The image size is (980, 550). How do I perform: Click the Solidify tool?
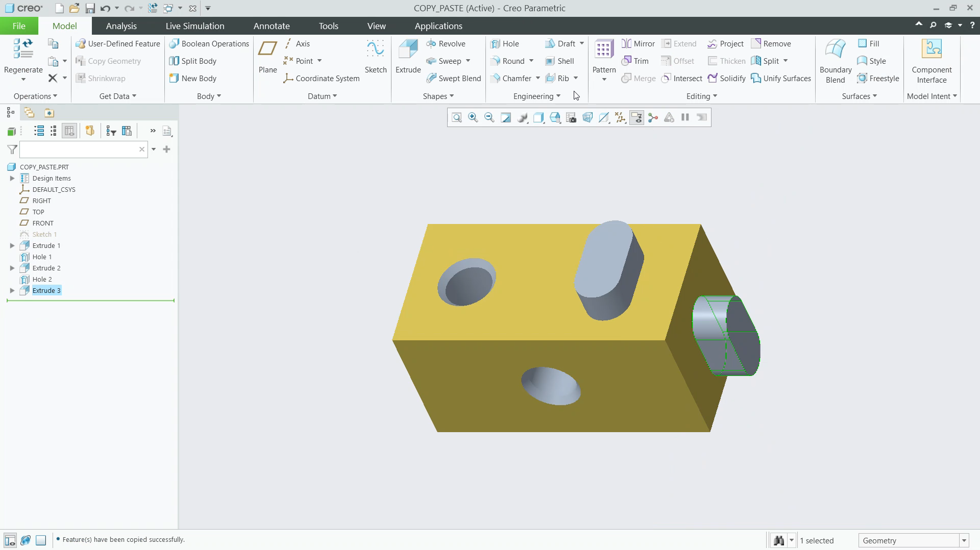click(727, 79)
